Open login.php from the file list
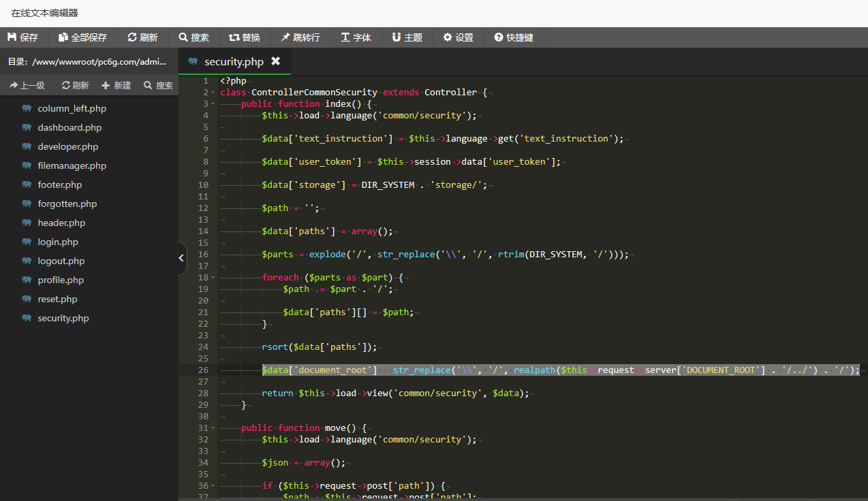This screenshot has width=868, height=501. point(58,242)
